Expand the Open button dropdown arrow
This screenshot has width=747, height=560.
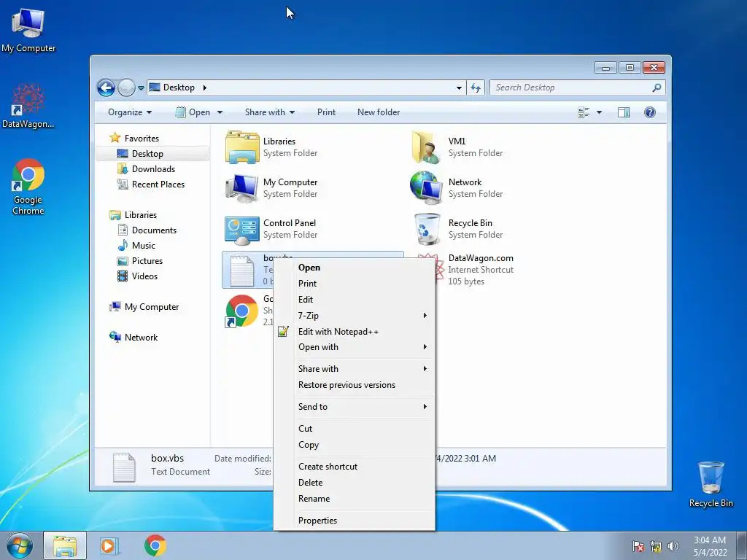(x=220, y=112)
